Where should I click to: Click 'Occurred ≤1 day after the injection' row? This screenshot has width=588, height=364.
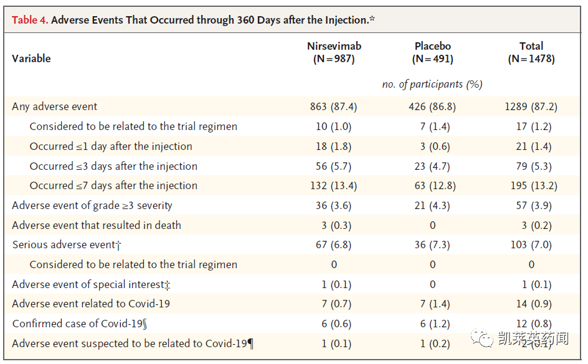[111, 146]
